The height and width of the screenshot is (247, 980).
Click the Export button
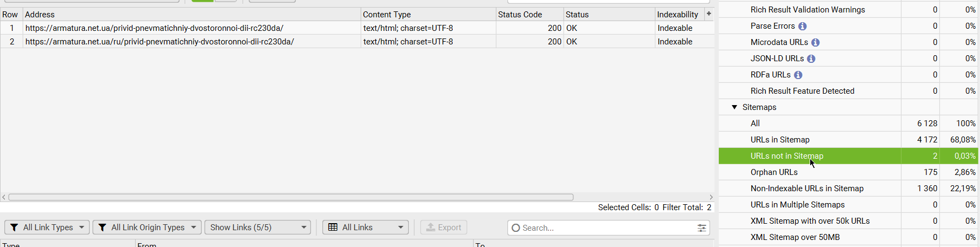pos(444,227)
